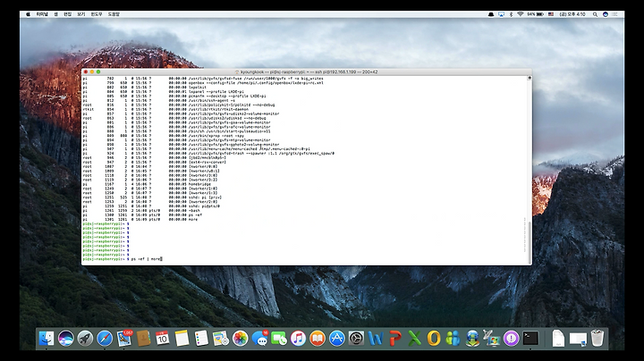The width and height of the screenshot is (644, 361).
Task: Click Siri icon in the menu bar
Action: 605,14
